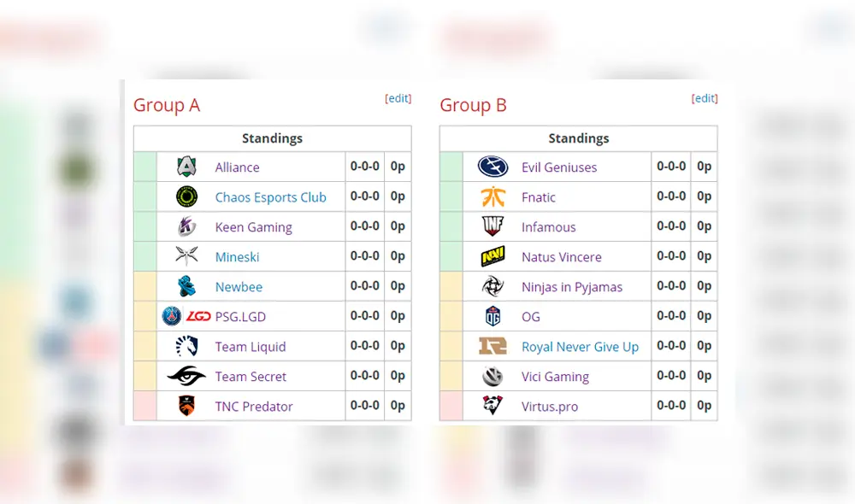Click the Standings header in Group B
This screenshot has width=855, height=504.
(579, 138)
